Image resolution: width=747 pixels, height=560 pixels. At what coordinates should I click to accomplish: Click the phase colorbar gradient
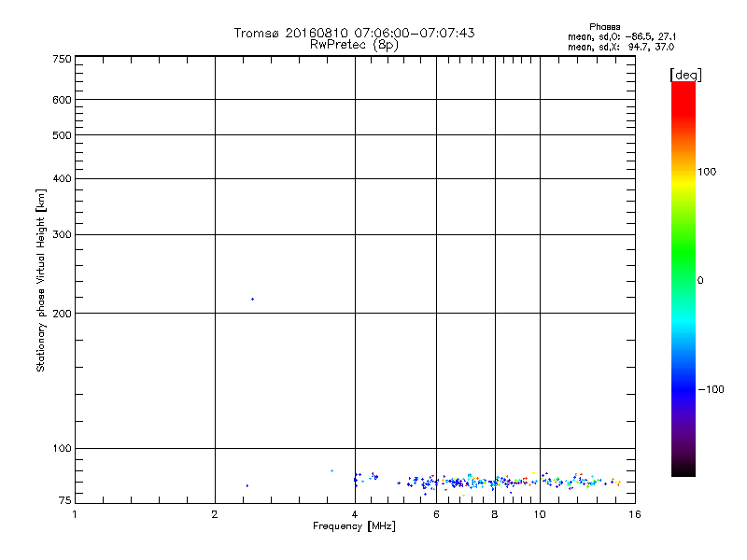click(x=684, y=278)
